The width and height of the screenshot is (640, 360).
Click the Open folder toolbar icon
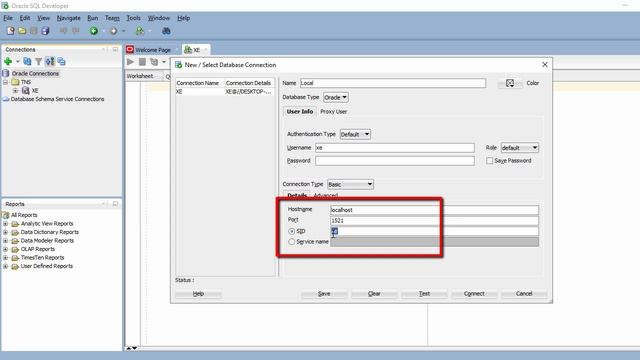[22, 31]
